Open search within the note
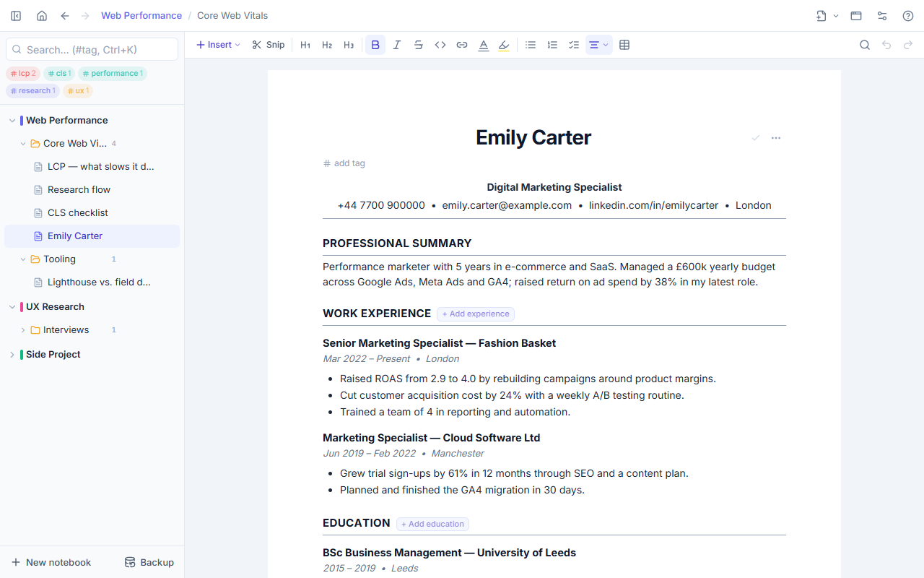 (865, 45)
